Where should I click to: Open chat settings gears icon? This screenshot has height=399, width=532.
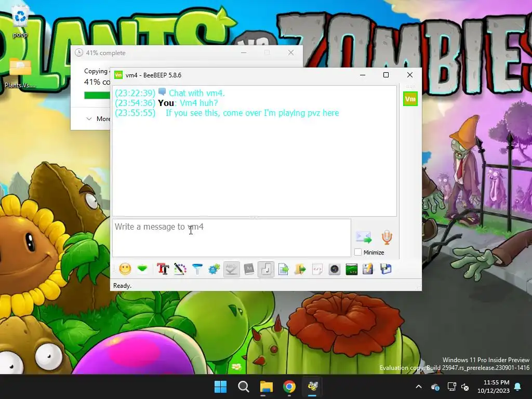tap(214, 269)
